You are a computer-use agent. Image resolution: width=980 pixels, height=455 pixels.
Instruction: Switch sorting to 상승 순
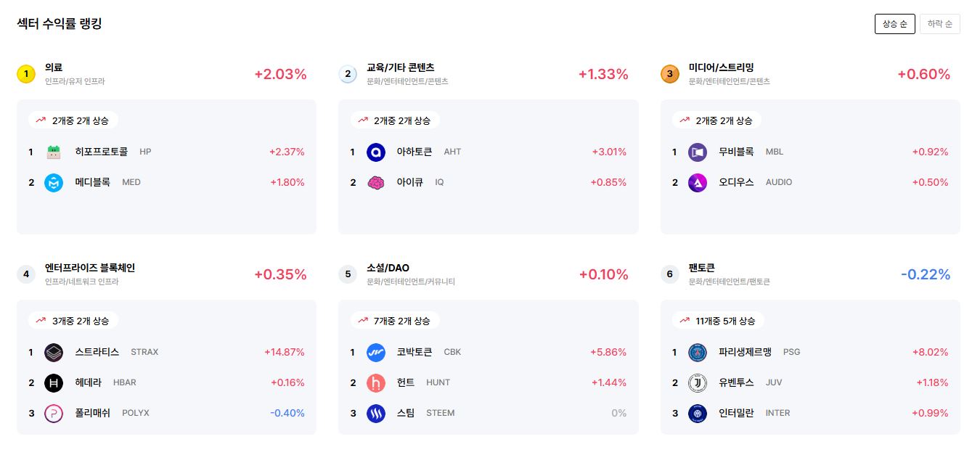coord(894,24)
